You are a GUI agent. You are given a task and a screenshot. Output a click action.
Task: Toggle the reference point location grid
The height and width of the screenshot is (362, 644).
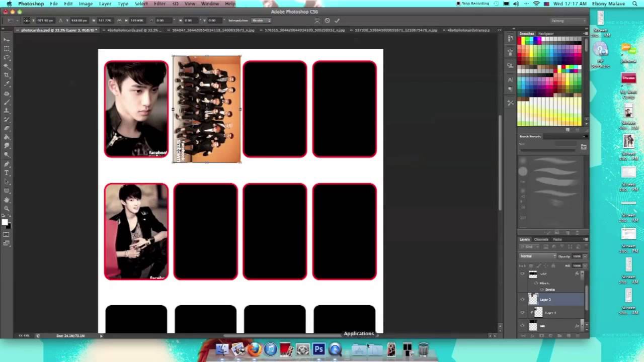[x=27, y=21]
